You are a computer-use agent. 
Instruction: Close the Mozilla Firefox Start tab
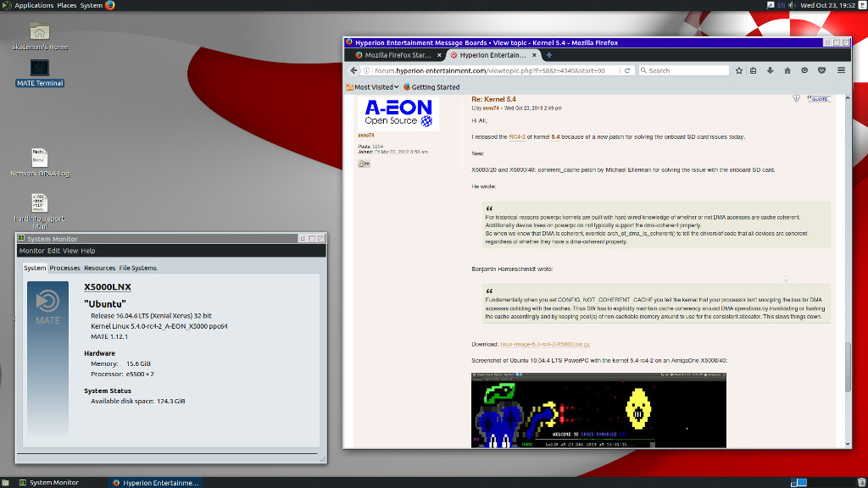click(439, 55)
